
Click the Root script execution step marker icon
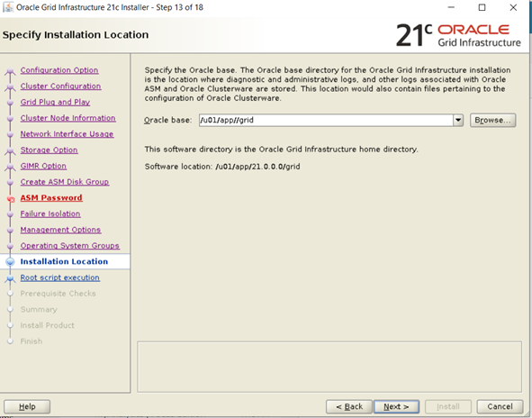(x=10, y=278)
